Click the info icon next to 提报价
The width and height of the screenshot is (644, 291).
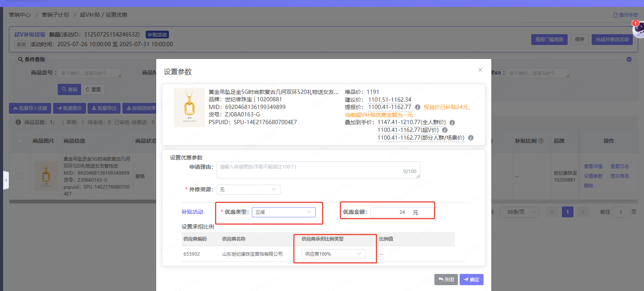[418, 107]
